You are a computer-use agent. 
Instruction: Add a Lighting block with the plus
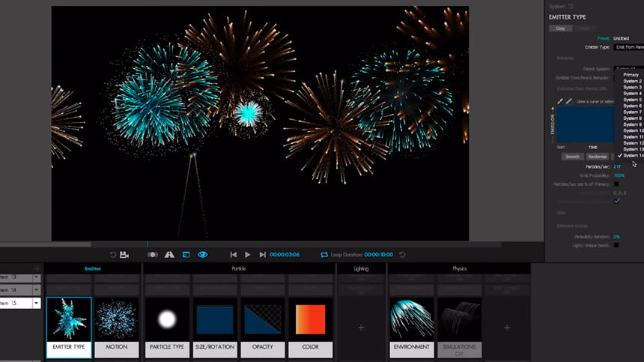coord(361,328)
